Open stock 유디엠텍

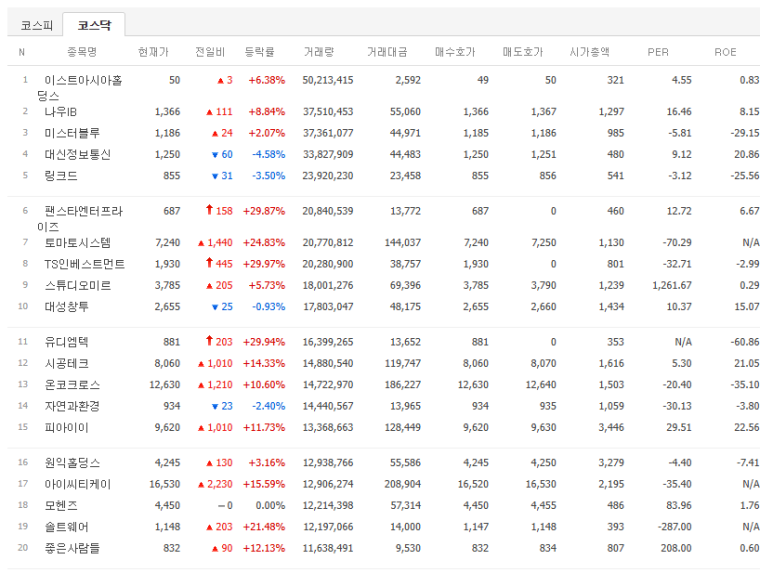point(67,342)
